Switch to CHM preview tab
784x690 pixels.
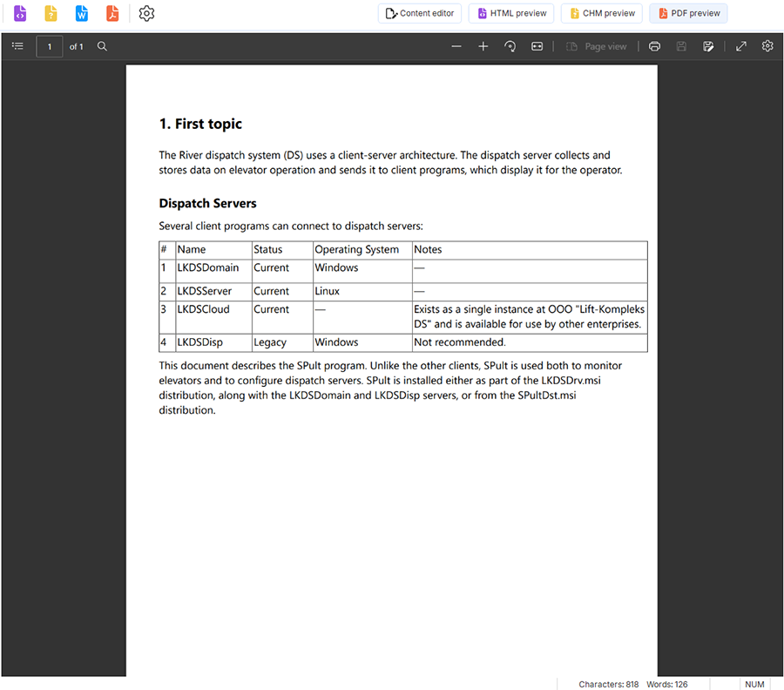coord(601,13)
